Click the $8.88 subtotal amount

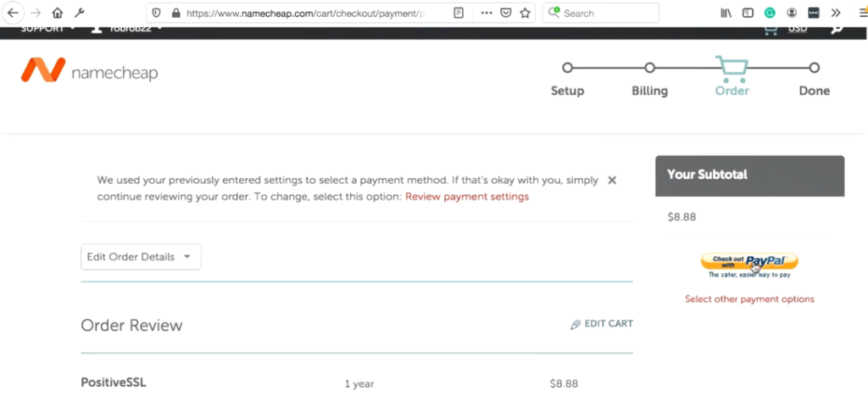coord(682,217)
